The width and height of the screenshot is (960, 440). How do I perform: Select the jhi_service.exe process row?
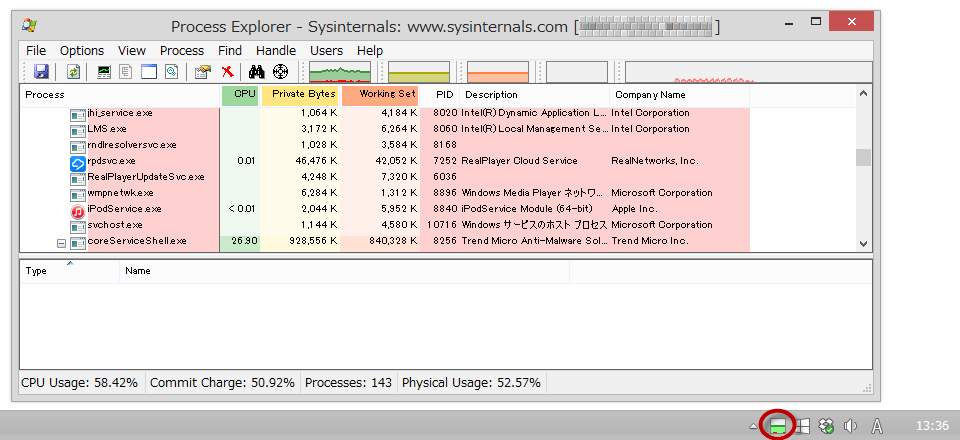click(x=385, y=113)
